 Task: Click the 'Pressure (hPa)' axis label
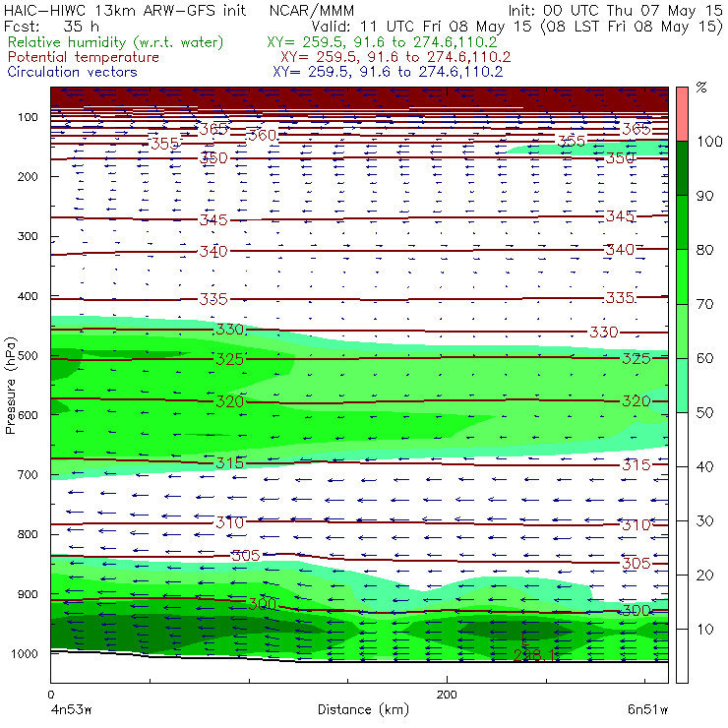(10, 386)
